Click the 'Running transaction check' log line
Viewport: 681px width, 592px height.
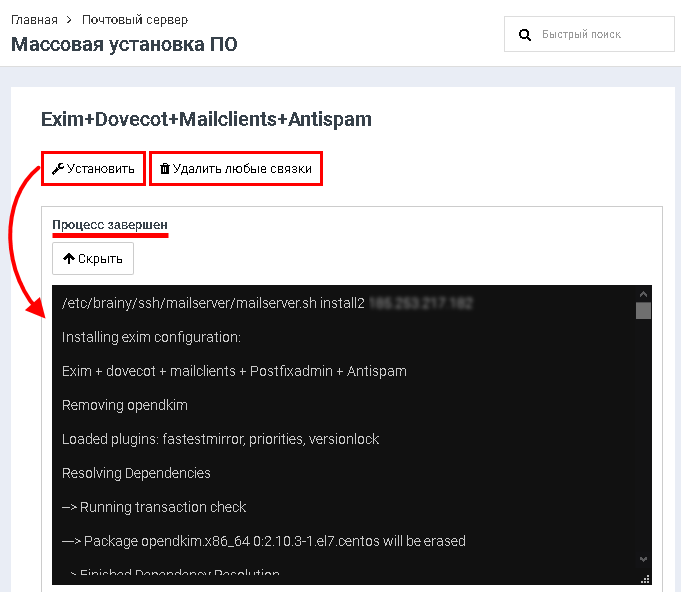tap(154, 507)
